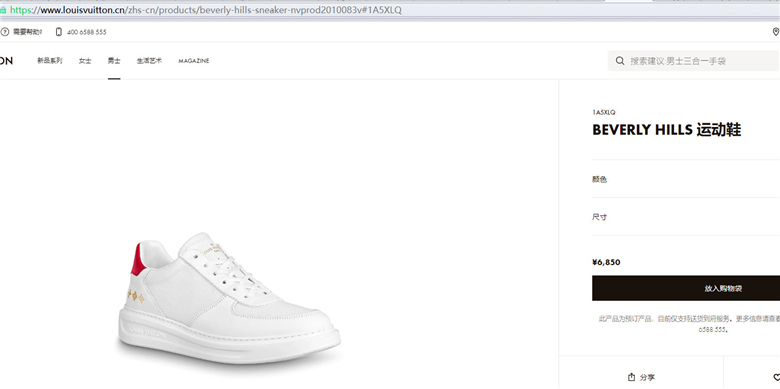Click the store locator pin icon
The width and height of the screenshot is (780, 389).
point(776,32)
